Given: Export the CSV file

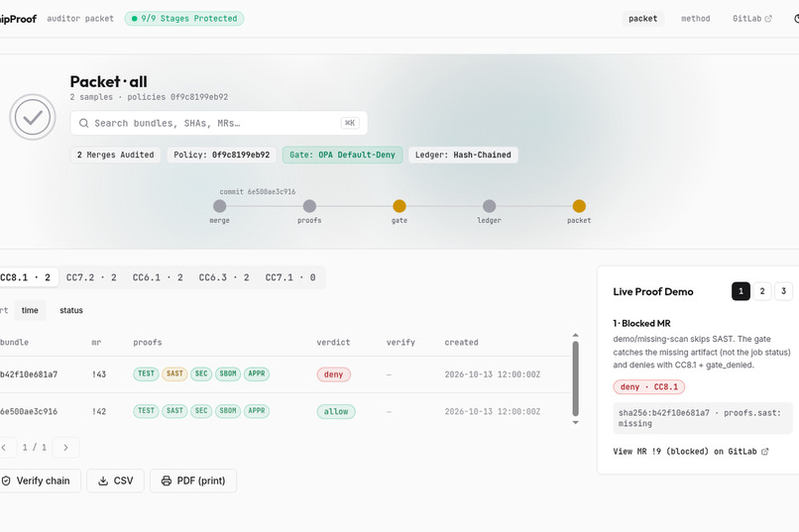Looking at the screenshot, I should pos(116,480).
